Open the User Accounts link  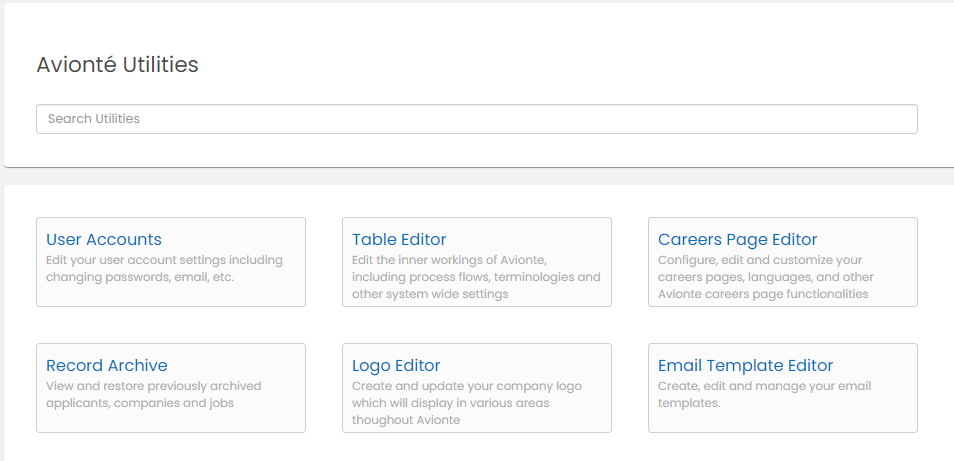coord(104,240)
